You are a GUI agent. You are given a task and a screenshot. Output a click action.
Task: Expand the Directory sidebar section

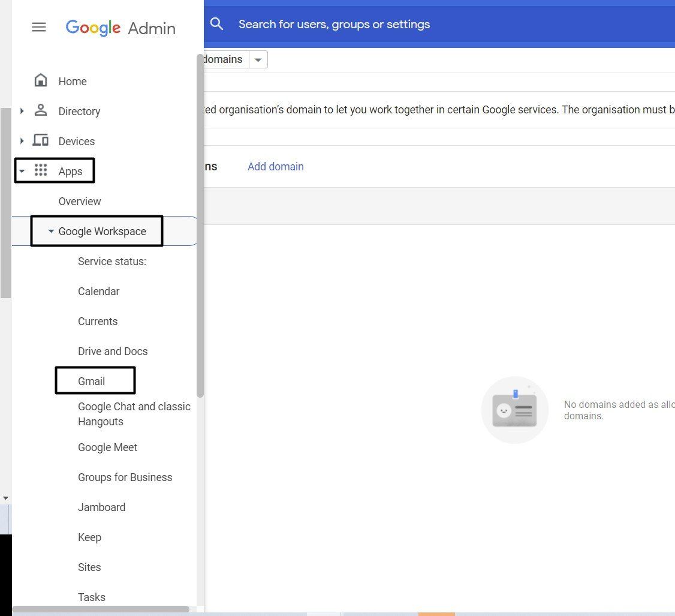(22, 111)
